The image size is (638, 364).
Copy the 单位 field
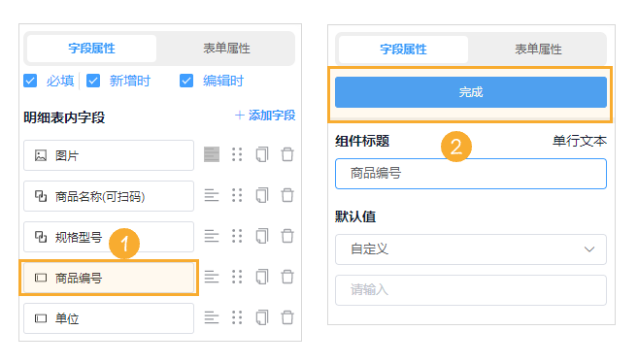pos(262,317)
